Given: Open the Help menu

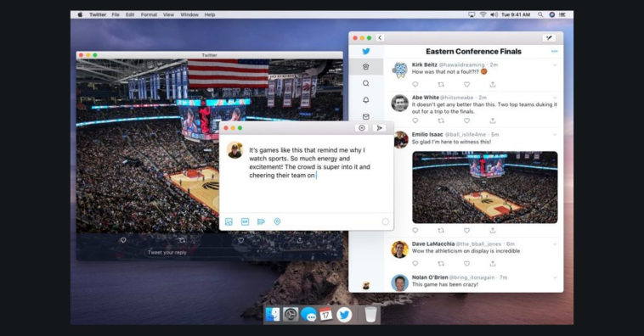Looking at the screenshot, I should tap(210, 14).
